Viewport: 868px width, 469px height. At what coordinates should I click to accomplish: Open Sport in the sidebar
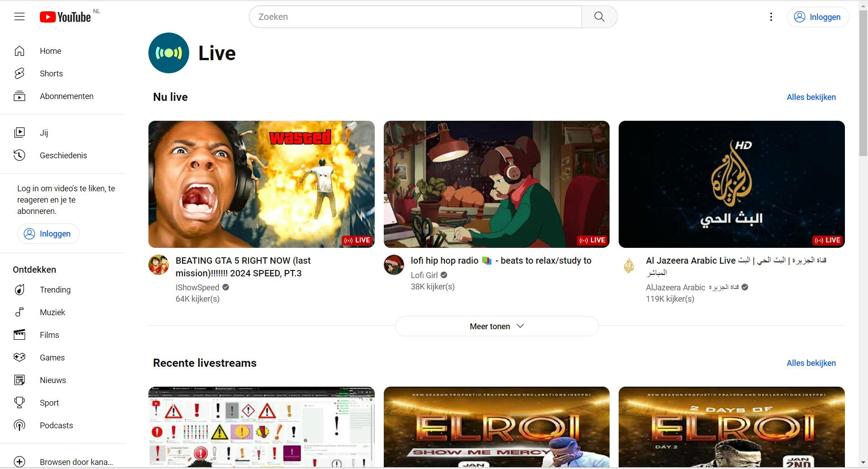click(63, 403)
